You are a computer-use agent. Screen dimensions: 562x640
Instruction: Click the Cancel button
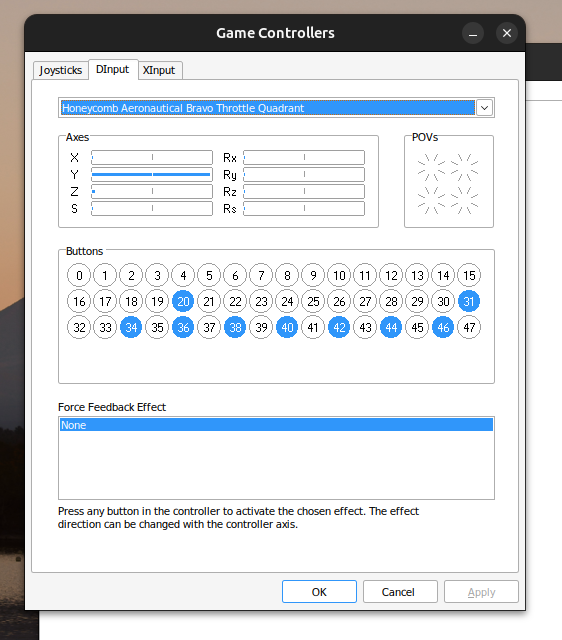tap(400, 592)
